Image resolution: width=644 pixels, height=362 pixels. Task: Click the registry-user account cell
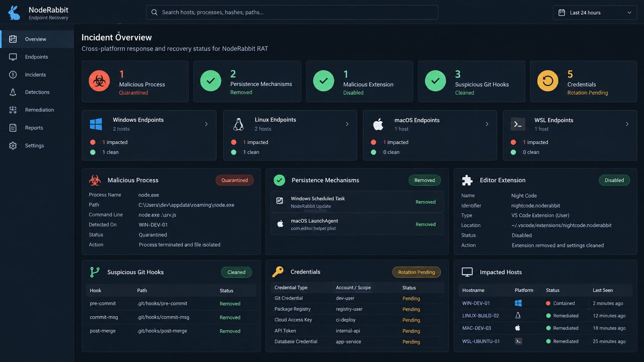[x=349, y=309]
